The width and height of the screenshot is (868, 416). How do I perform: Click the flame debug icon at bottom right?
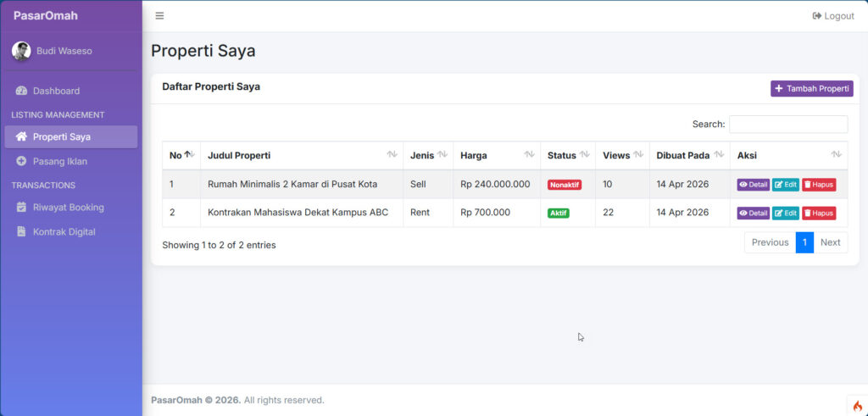857,406
